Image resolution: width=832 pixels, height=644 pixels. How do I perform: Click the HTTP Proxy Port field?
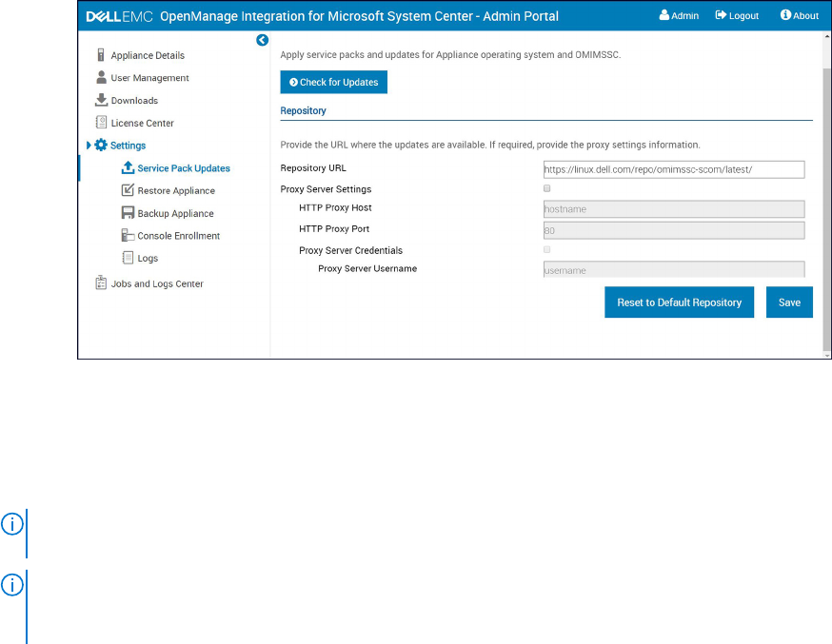click(x=674, y=230)
